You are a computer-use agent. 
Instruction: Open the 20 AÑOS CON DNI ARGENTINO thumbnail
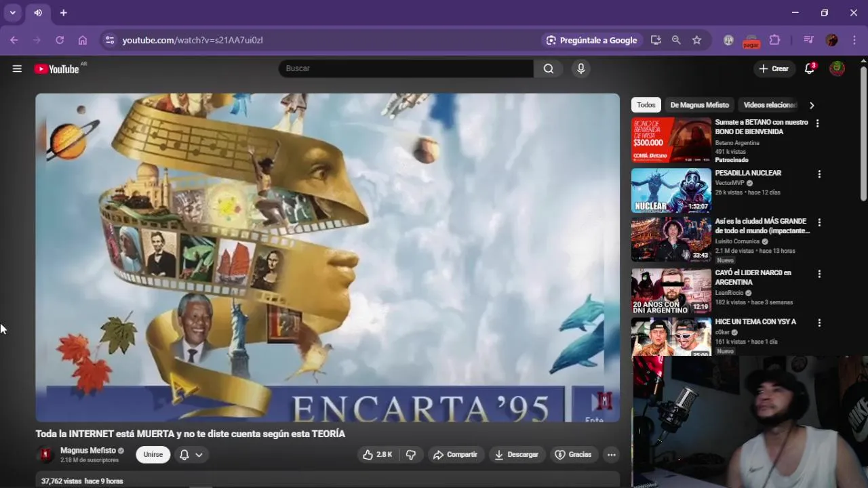671,291
